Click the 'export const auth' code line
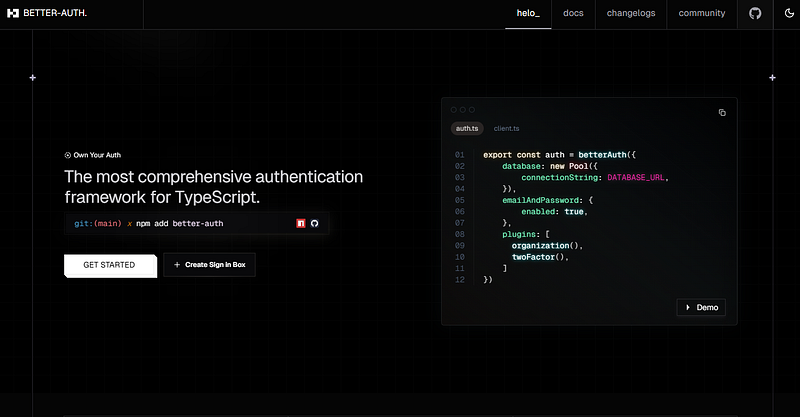The height and width of the screenshot is (417, 800). coord(559,155)
